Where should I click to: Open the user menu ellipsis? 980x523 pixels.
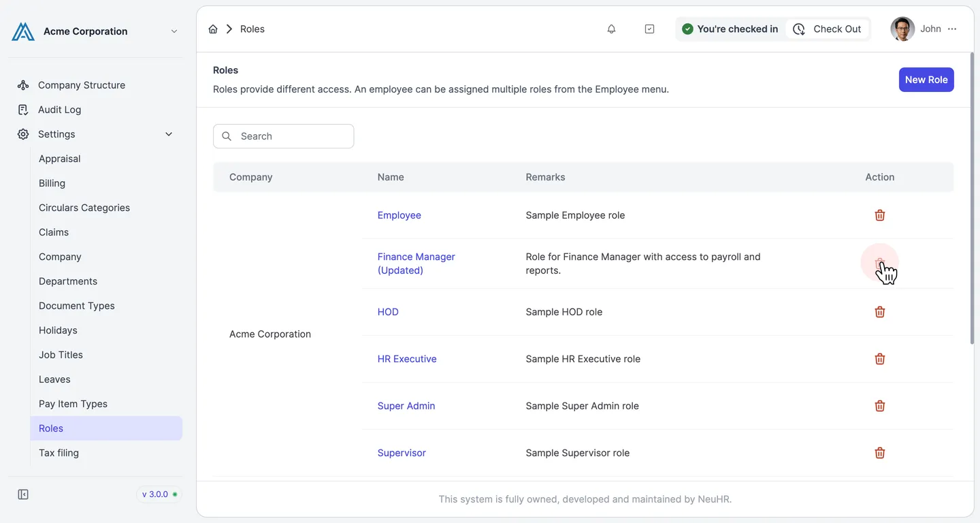click(x=952, y=29)
